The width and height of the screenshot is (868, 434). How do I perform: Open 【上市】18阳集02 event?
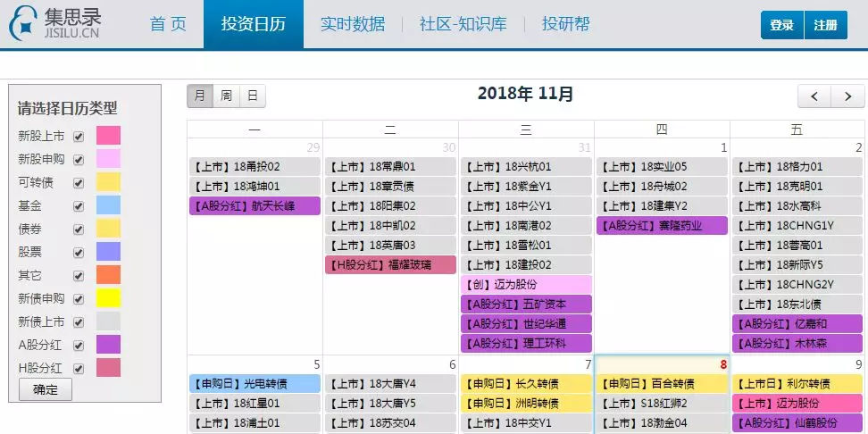pyautogui.click(x=391, y=206)
